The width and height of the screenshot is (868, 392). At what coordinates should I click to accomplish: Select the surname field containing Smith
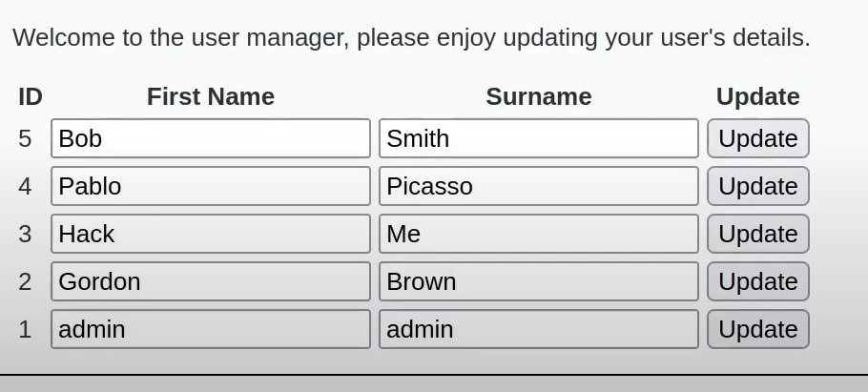tap(538, 138)
